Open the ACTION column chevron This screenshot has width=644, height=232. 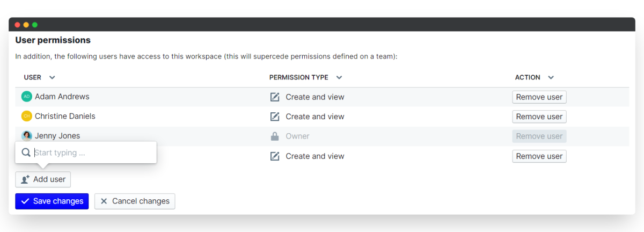[551, 77]
